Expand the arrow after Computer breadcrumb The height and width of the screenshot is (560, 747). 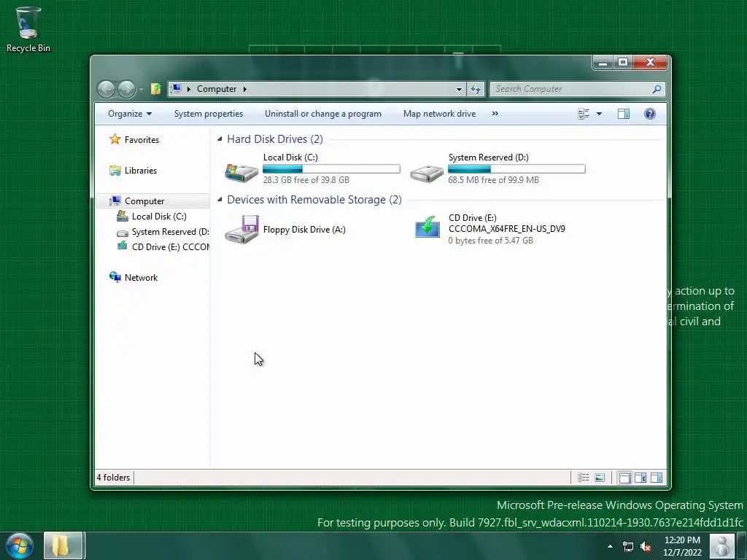pos(245,89)
